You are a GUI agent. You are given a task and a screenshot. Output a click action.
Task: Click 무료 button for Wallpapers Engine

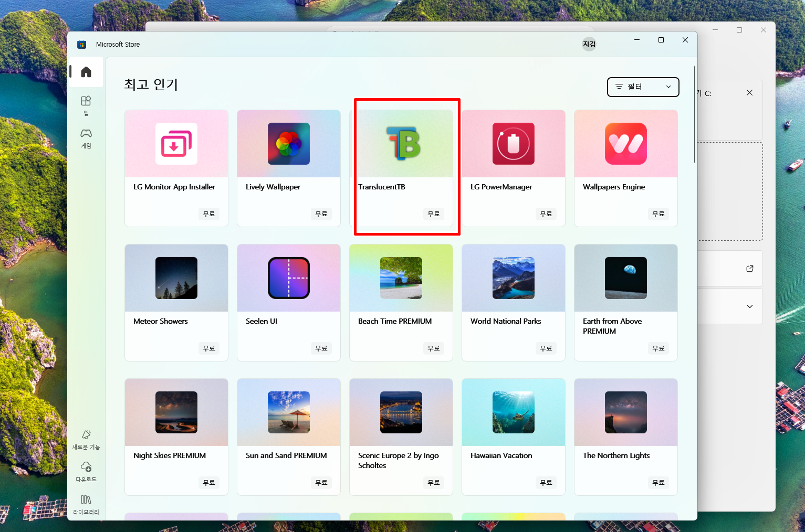[658, 214]
